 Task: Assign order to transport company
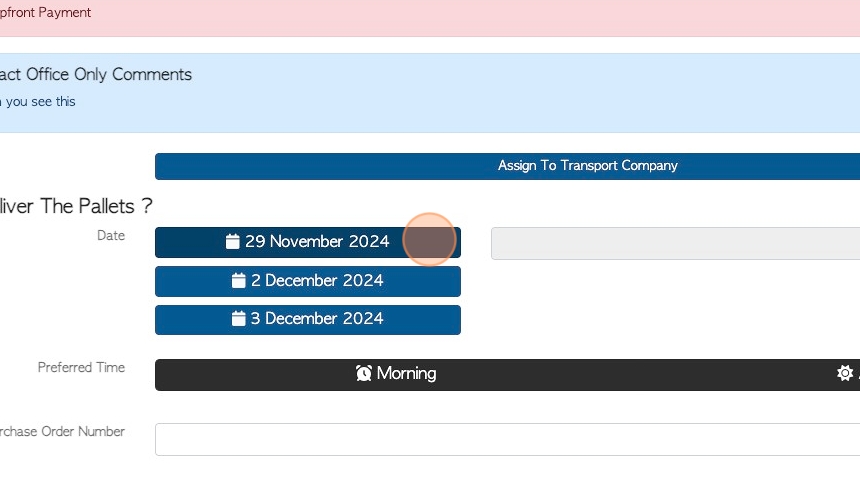coord(507,166)
